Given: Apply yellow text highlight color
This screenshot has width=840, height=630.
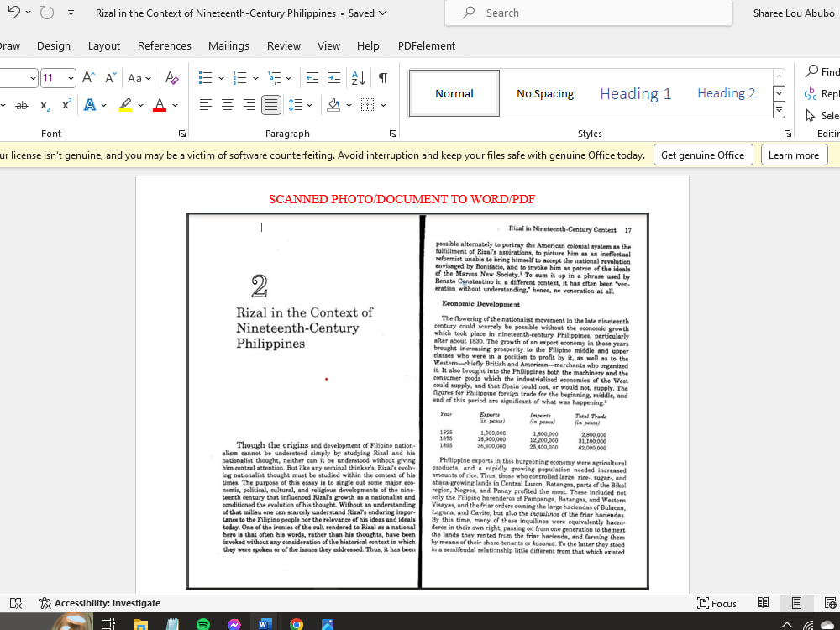Looking at the screenshot, I should coord(125,105).
